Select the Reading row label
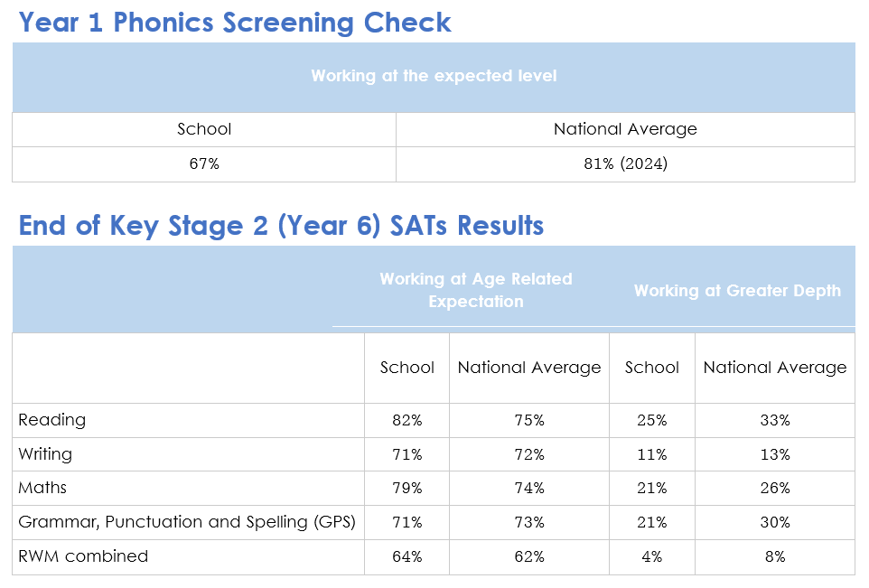 (52, 420)
